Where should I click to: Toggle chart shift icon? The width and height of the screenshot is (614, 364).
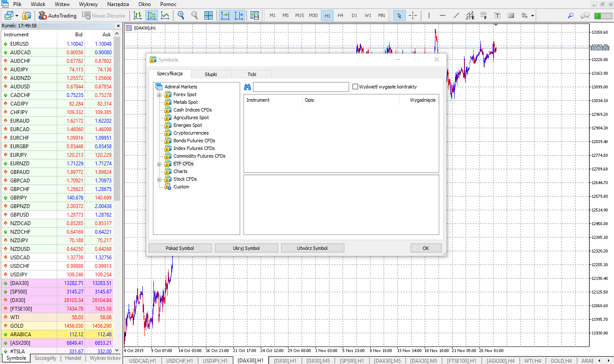[x=239, y=15]
